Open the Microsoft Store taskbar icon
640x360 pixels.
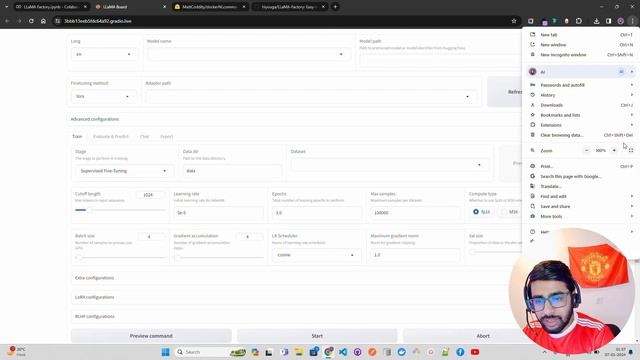click(x=314, y=352)
